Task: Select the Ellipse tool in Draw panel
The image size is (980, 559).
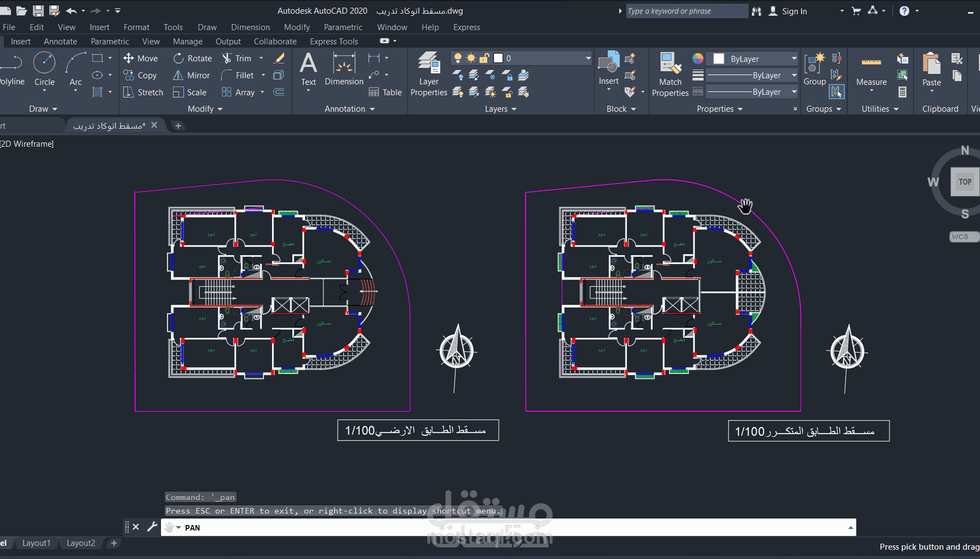Action: pos(97,75)
